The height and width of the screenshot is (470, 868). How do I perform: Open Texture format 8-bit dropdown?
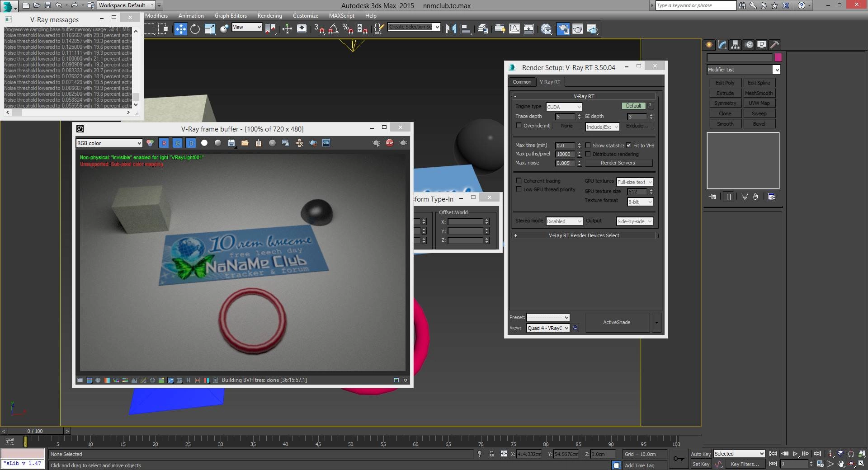[x=640, y=202]
